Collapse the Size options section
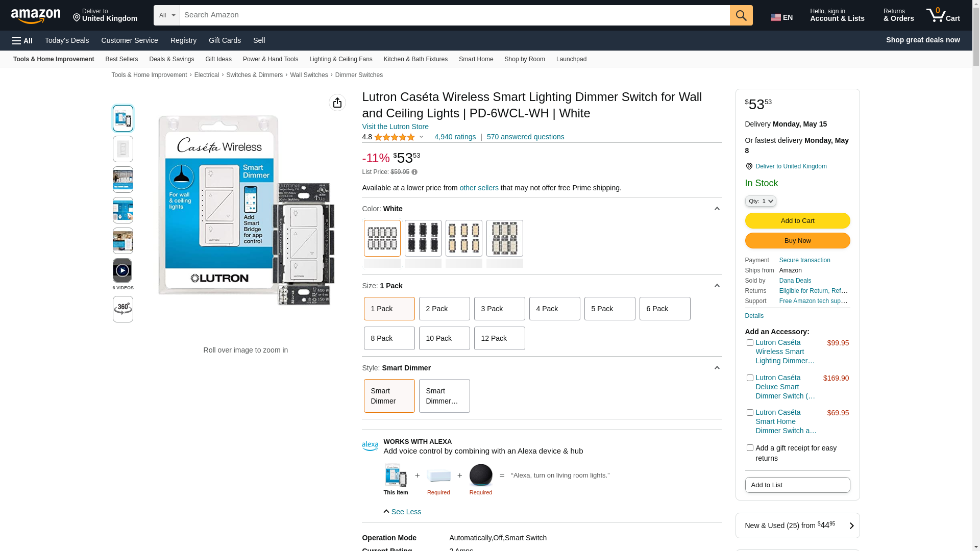The width and height of the screenshot is (980, 551). coord(717,286)
